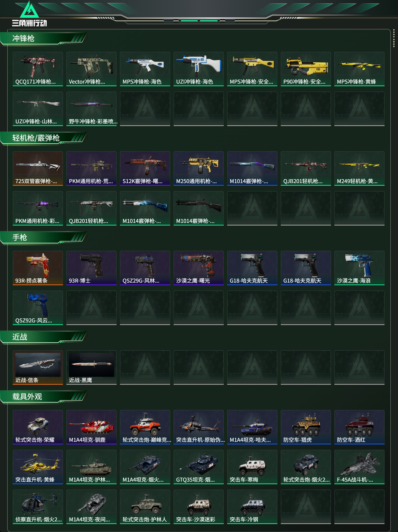The width and height of the screenshot is (398, 532).
Task: Click the green page indicator bar at top
Action: [x=199, y=21]
